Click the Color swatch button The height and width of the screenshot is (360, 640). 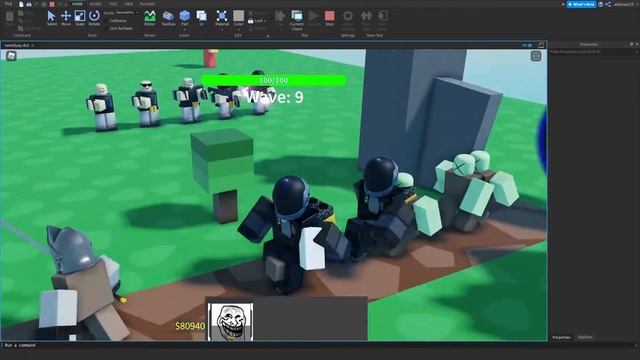coord(239,16)
